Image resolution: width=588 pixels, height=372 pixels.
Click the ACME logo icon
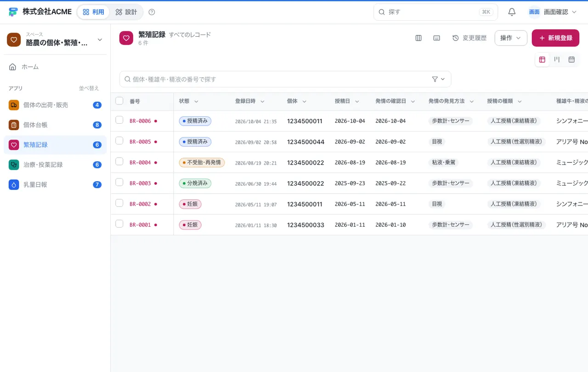point(13,12)
